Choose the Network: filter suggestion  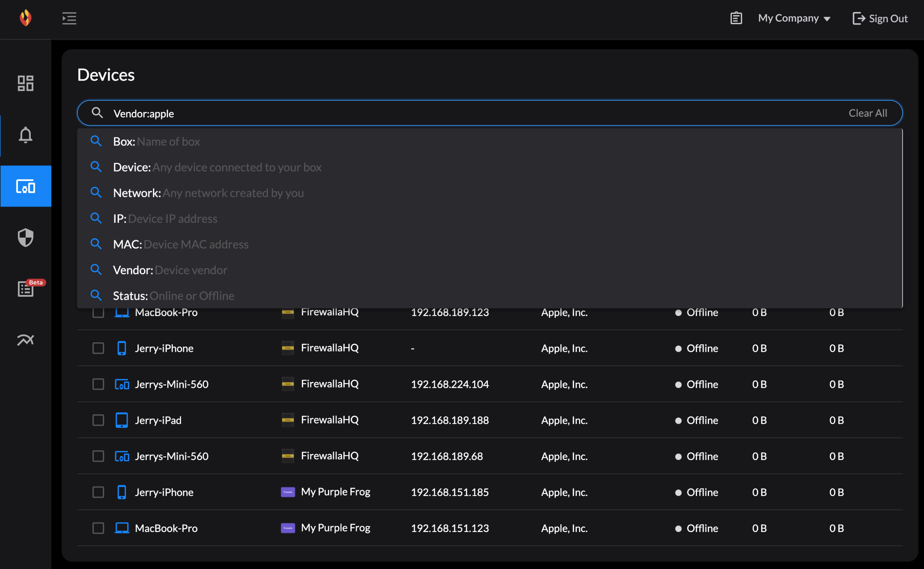(x=489, y=193)
